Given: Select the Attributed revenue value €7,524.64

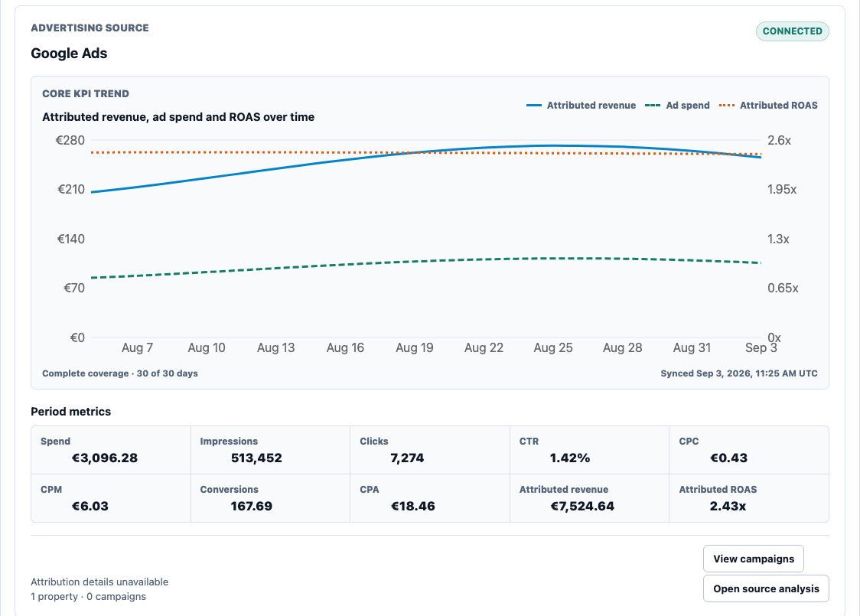Looking at the screenshot, I should pos(582,507).
